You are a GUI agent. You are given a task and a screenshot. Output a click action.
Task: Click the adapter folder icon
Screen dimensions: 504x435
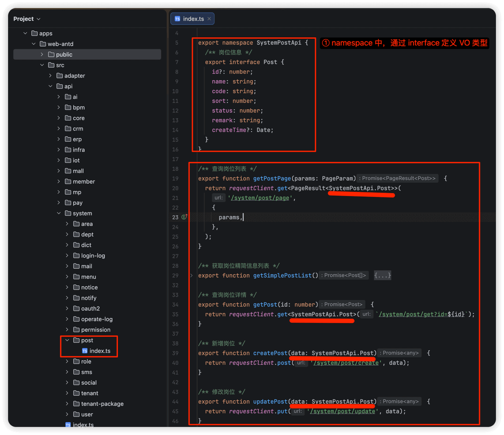(x=60, y=75)
